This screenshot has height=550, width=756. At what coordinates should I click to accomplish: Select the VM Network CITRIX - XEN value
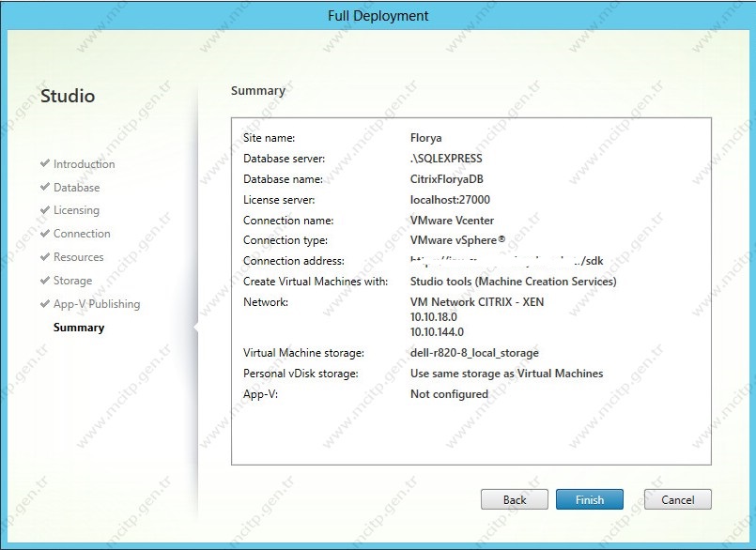[477, 302]
